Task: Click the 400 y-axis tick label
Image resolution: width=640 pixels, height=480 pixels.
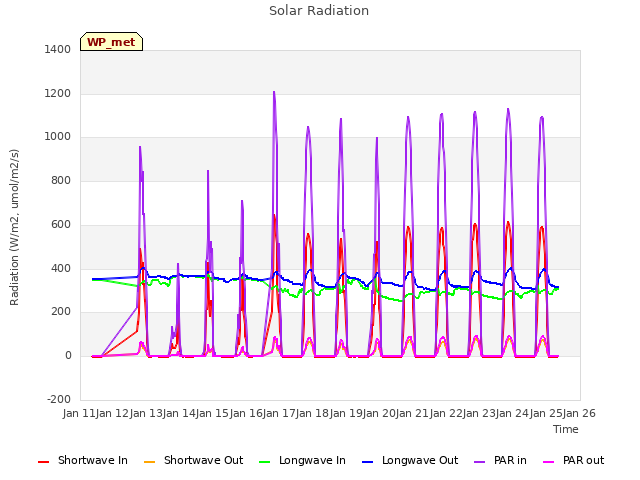Action: coord(61,269)
